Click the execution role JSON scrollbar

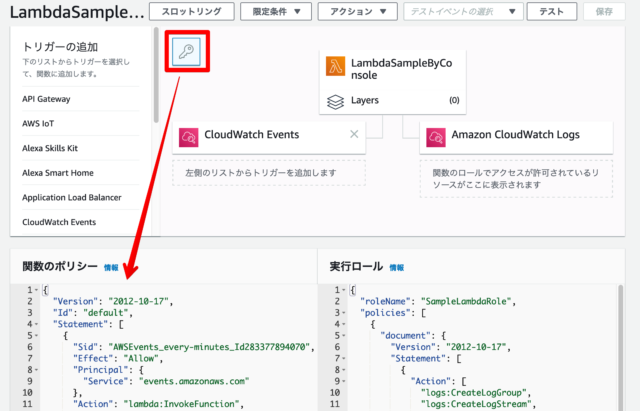tap(620, 348)
